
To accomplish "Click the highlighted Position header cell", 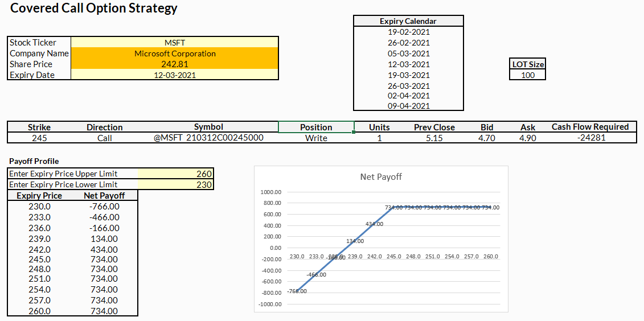I will coord(316,127).
